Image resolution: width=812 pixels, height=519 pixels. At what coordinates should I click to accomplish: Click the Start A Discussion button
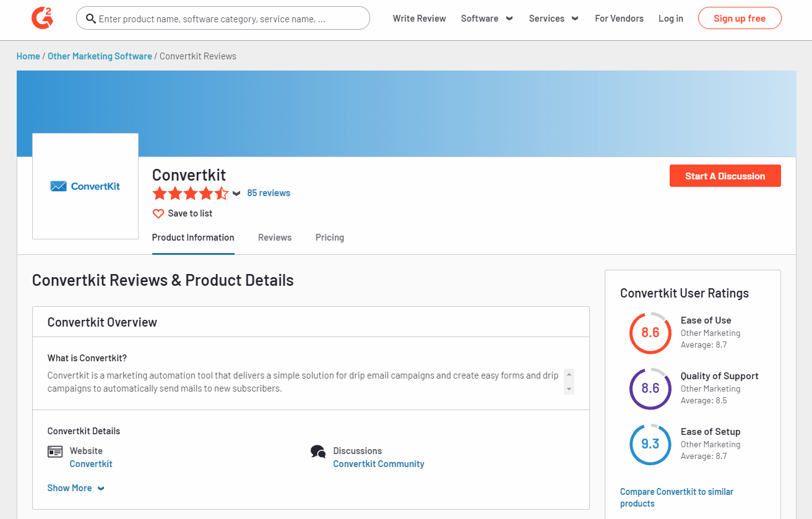pyautogui.click(x=725, y=176)
